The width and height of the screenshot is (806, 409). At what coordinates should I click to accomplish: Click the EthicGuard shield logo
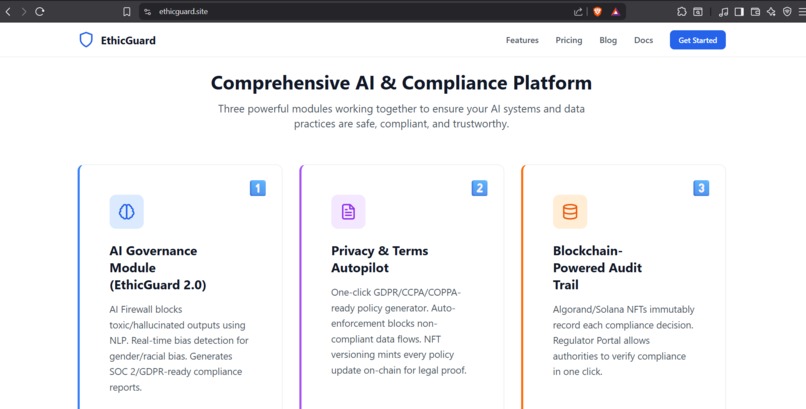[86, 40]
